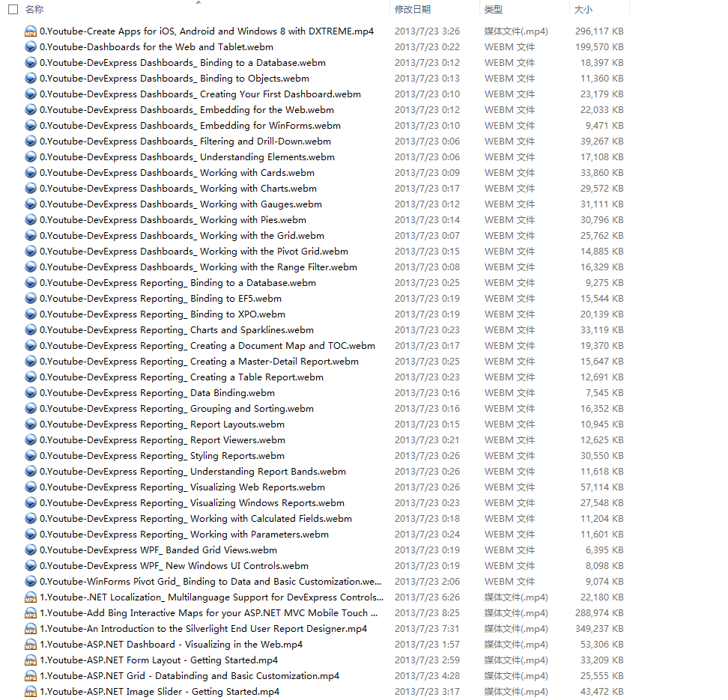Click the date 2013/7/23 2:06

pos(427,582)
